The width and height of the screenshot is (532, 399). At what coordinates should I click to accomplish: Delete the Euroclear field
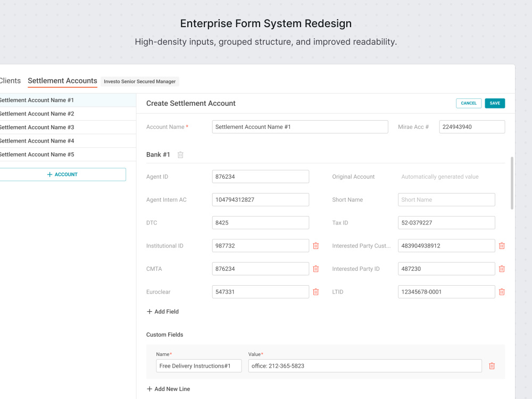click(316, 292)
